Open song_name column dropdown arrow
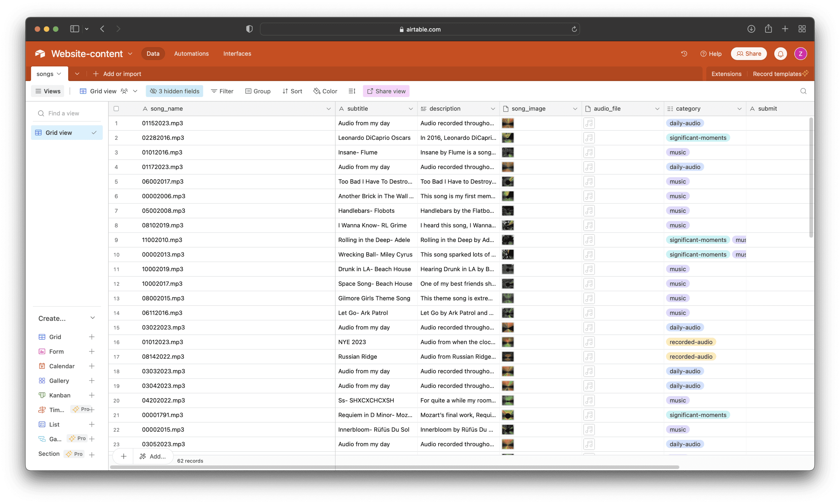The height and width of the screenshot is (504, 840). point(328,109)
